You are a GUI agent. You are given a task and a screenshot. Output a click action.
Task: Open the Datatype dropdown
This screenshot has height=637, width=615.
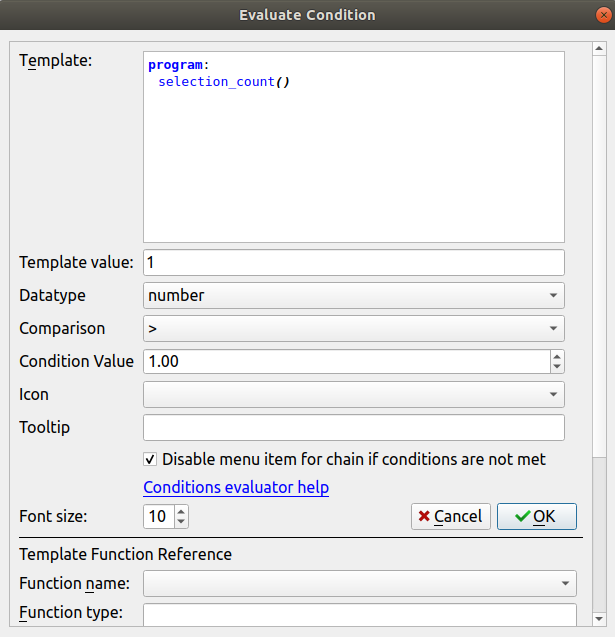tap(354, 295)
